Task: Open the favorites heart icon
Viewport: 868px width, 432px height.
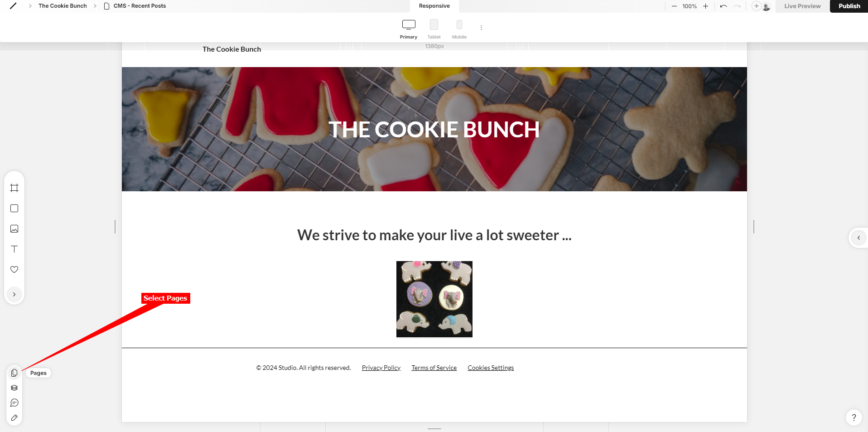Action: (x=14, y=269)
